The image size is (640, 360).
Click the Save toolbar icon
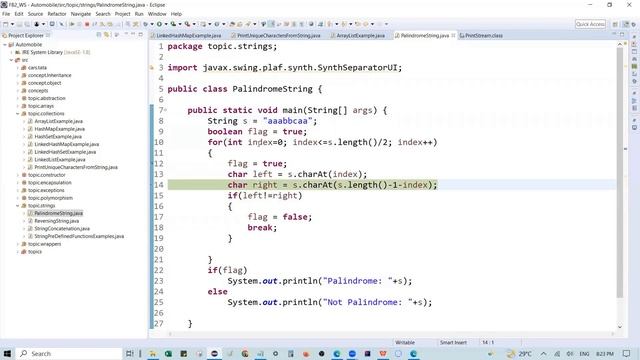coord(20,24)
